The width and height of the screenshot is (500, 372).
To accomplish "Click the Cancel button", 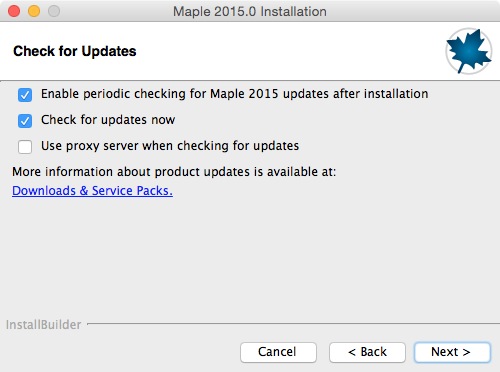I will (x=278, y=352).
